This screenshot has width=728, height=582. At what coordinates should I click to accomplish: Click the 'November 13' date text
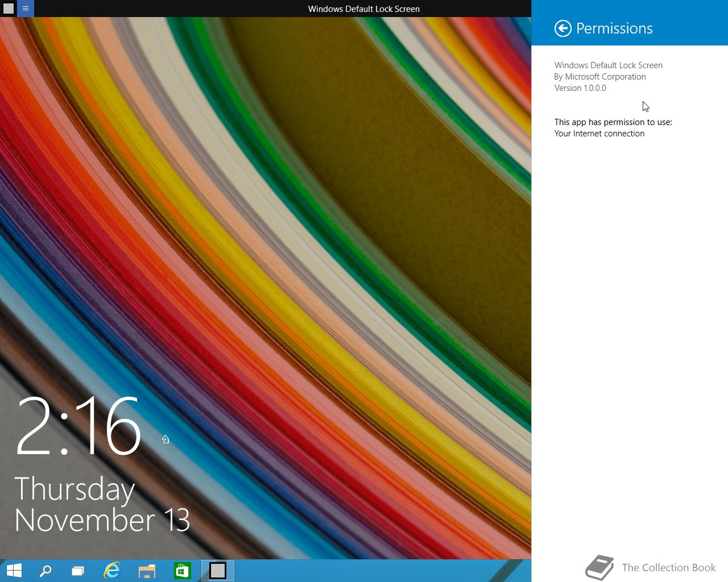102,520
